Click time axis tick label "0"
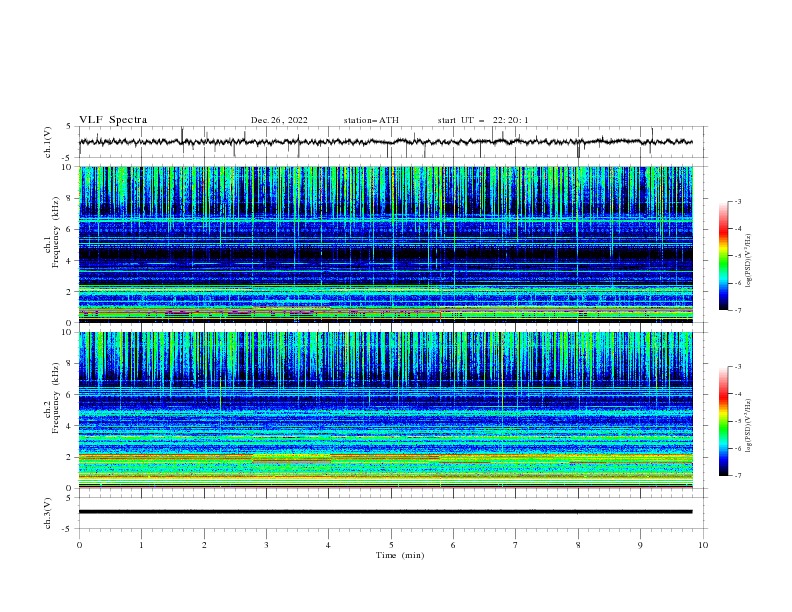Screen dimensions: 792x612 pyautogui.click(x=79, y=545)
